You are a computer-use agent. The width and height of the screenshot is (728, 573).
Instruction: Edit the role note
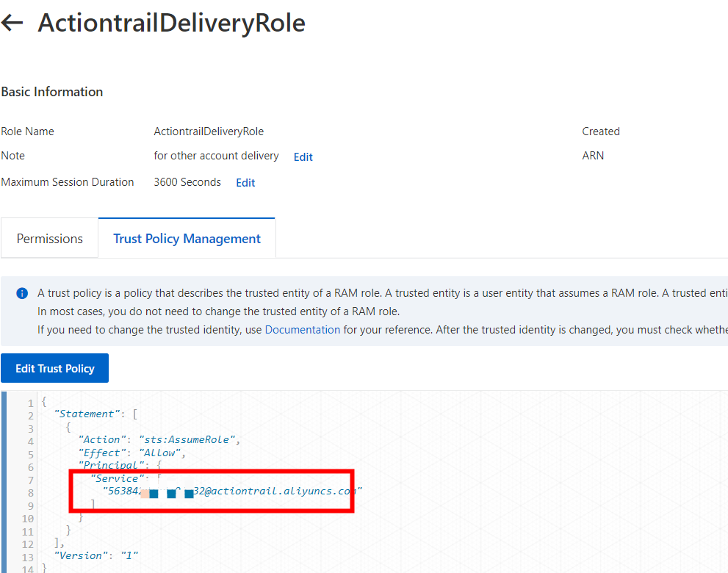tap(303, 157)
